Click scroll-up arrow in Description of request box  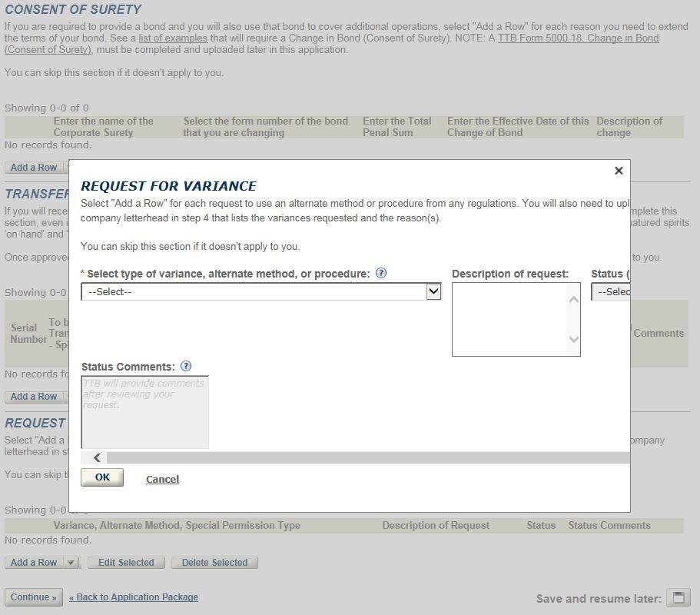[573, 299]
